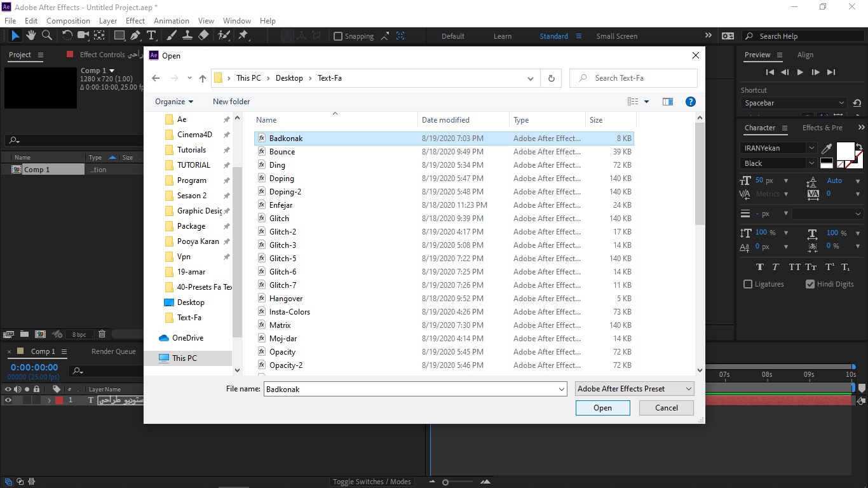Select the Pan Behind anchor point tool
The image size is (868, 488).
(x=100, y=36)
